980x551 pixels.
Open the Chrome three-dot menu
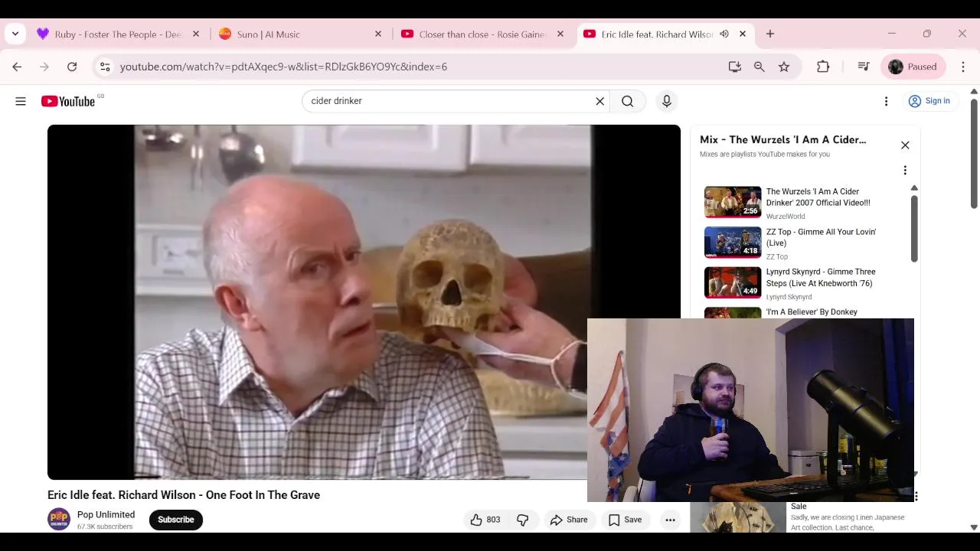pos(963,67)
